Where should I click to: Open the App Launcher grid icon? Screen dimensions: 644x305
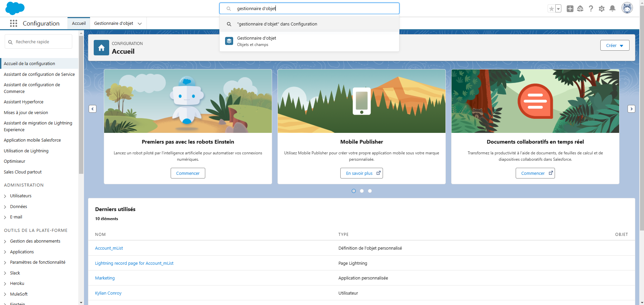[13, 23]
